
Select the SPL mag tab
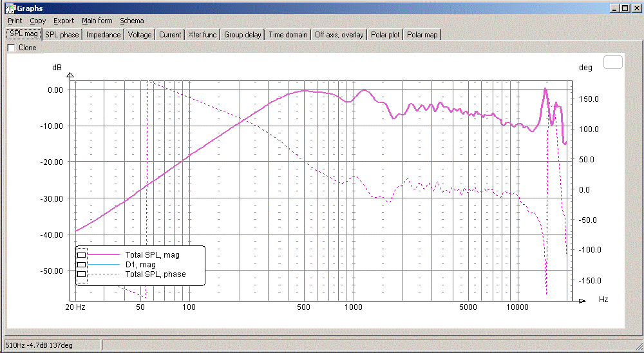(x=24, y=34)
